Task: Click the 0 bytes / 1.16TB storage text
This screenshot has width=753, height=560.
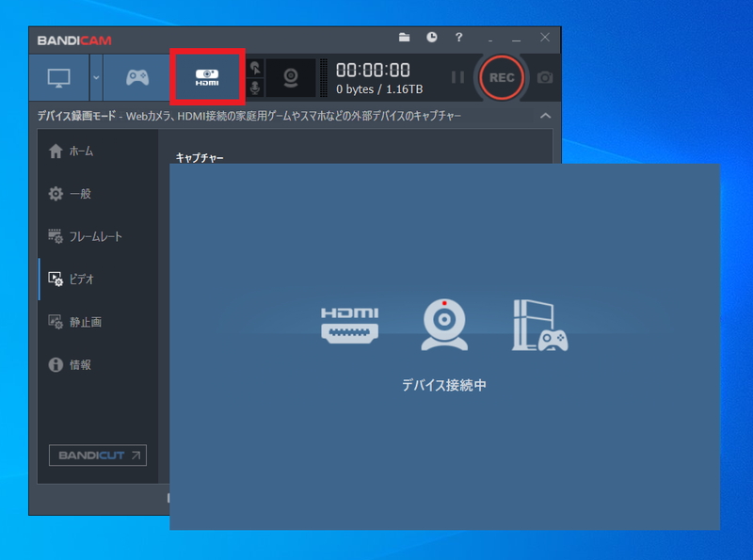Action: 379,89
